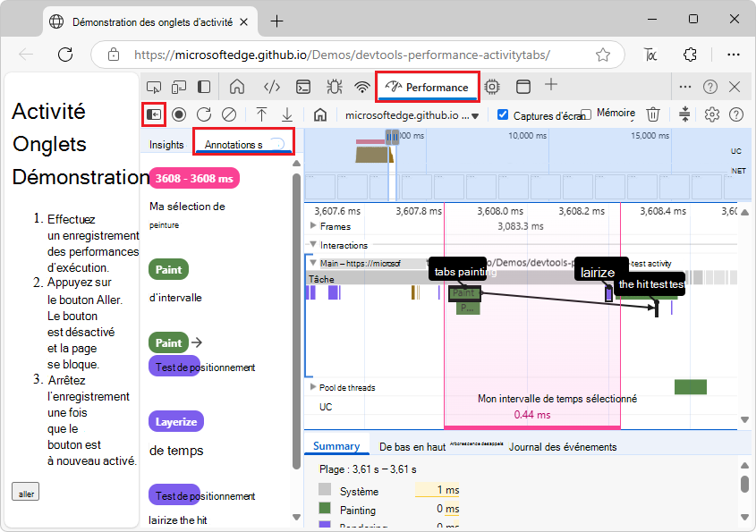Switch to the Insights tab

point(166,143)
